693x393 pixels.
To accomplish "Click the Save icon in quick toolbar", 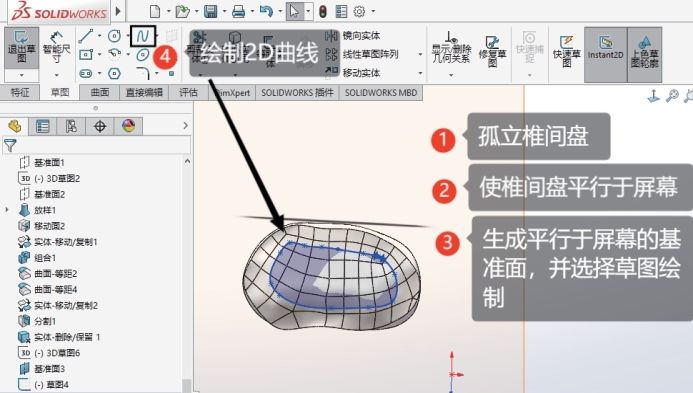I will [x=210, y=11].
